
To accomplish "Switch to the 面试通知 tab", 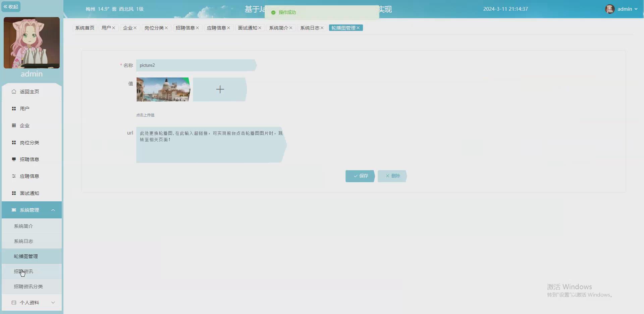I will pyautogui.click(x=248, y=28).
